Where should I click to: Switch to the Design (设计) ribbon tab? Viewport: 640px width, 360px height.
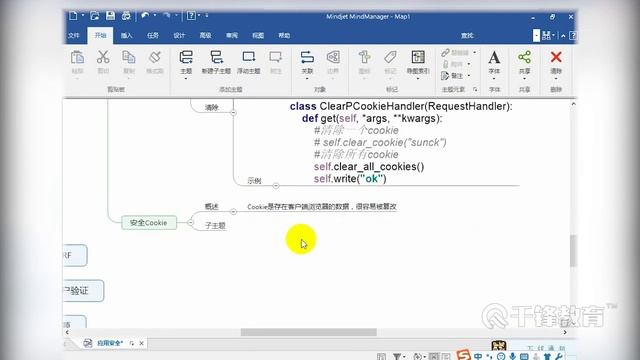pos(179,36)
